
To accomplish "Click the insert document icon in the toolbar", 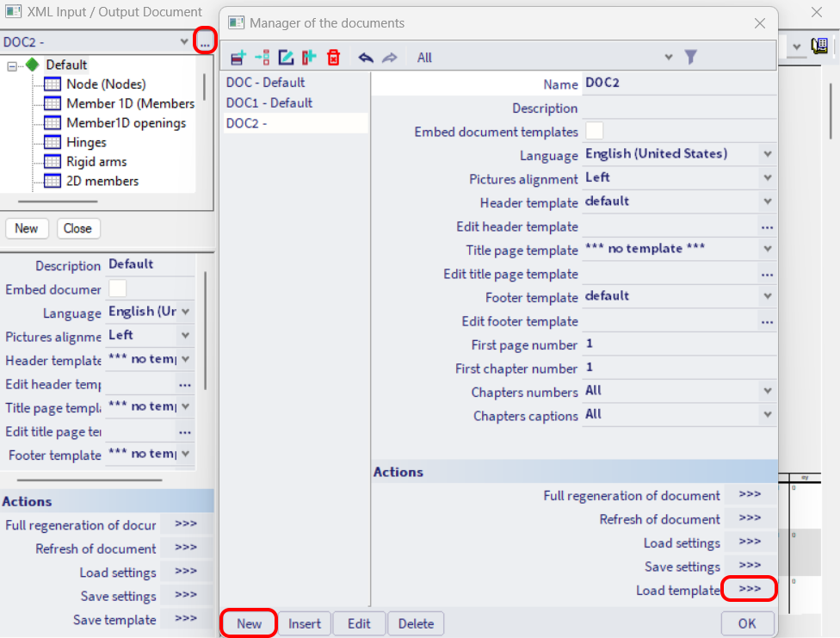I will click(262, 58).
